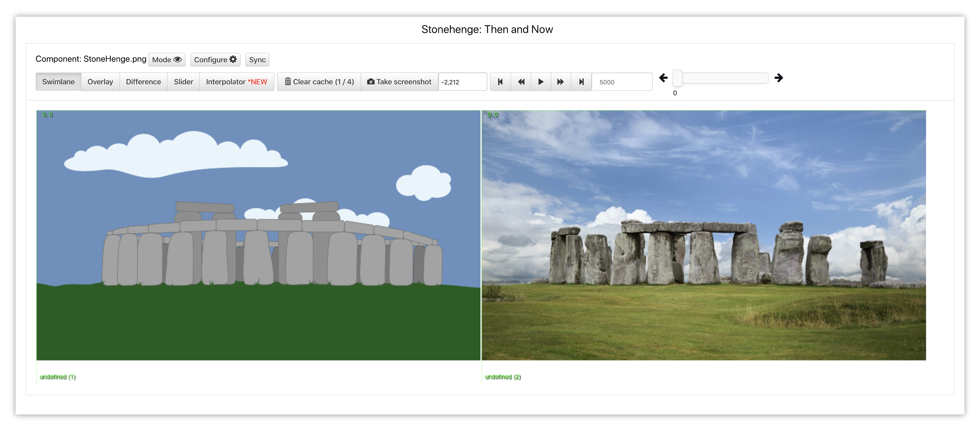980x435 pixels.
Task: Click the skip to first frame button
Action: [x=500, y=82]
